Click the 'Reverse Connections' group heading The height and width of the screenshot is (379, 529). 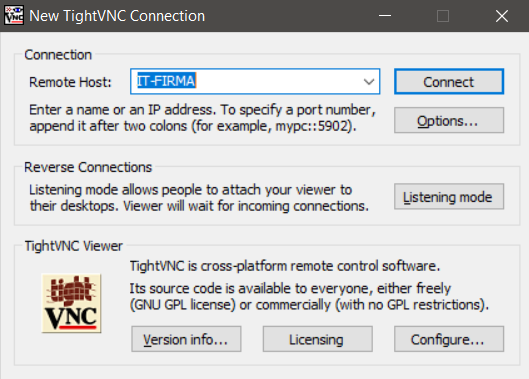[x=88, y=167]
